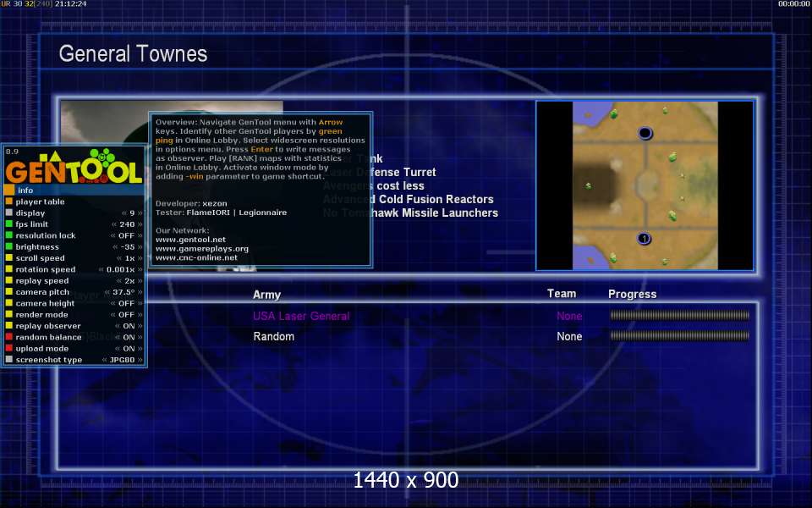The height and width of the screenshot is (508, 812).
Task: Decrease rotation speed with its left arrow
Action: 101,270
